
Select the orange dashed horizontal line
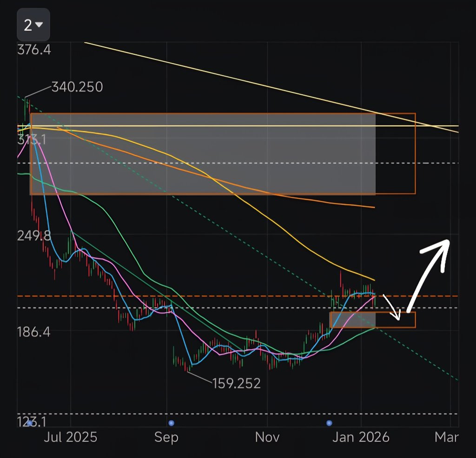[x=238, y=296]
